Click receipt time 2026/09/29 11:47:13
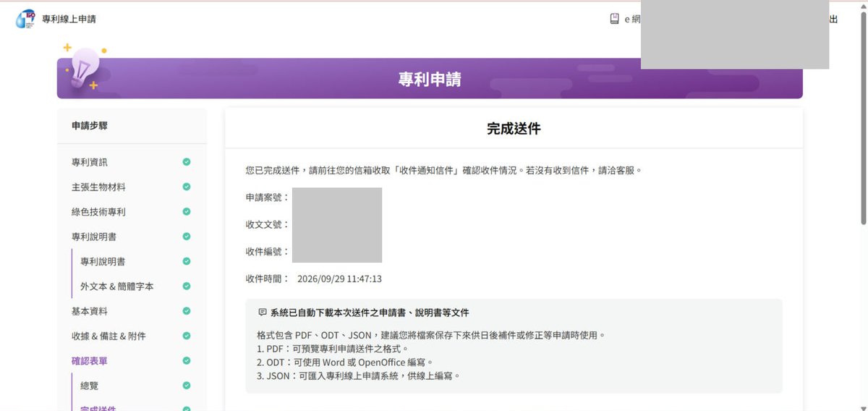The width and height of the screenshot is (868, 411). (339, 279)
